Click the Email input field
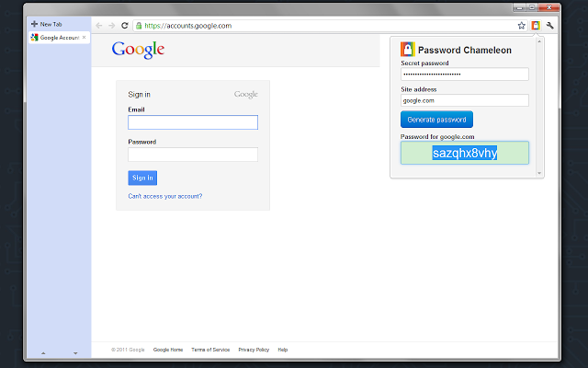This screenshot has width=588, height=368. pyautogui.click(x=193, y=122)
